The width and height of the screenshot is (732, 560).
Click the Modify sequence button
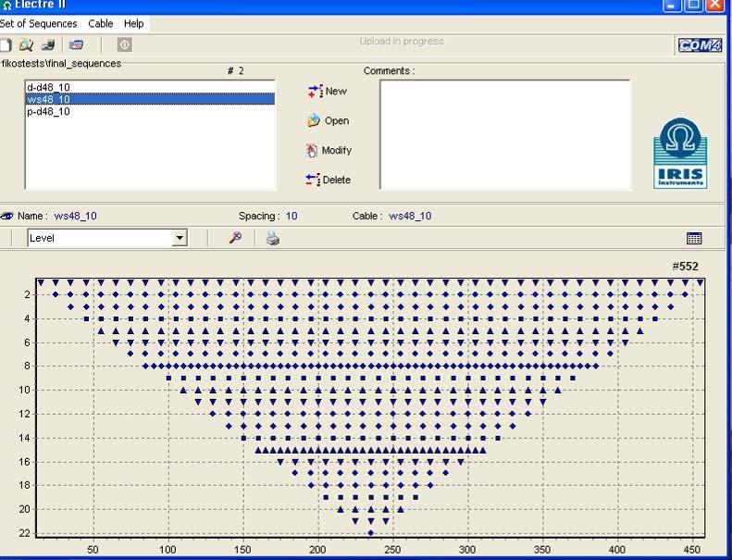329,150
